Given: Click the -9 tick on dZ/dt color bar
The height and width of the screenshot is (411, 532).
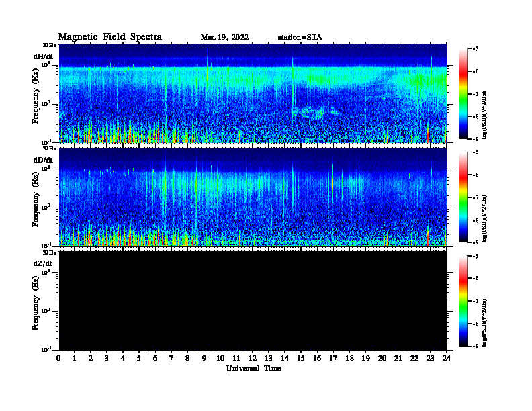Looking at the screenshot, I should pyautogui.click(x=476, y=346).
